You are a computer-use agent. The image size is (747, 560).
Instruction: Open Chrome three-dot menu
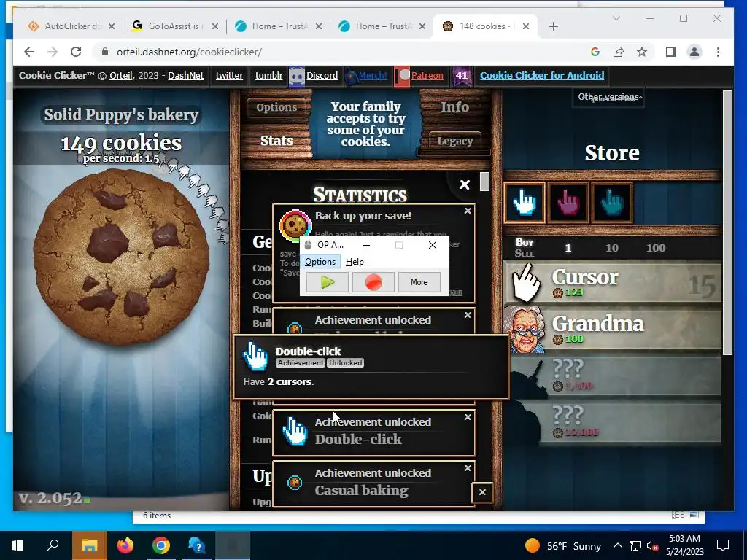pyautogui.click(x=718, y=52)
